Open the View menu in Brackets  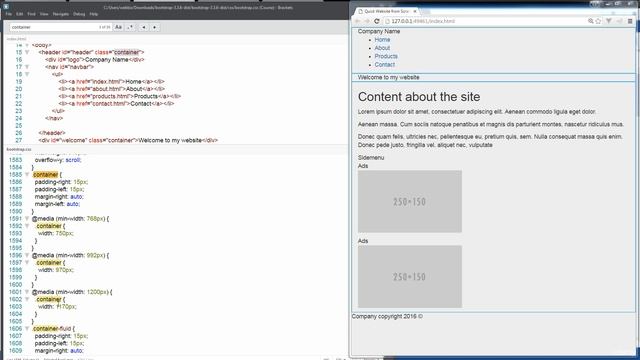coord(44,14)
